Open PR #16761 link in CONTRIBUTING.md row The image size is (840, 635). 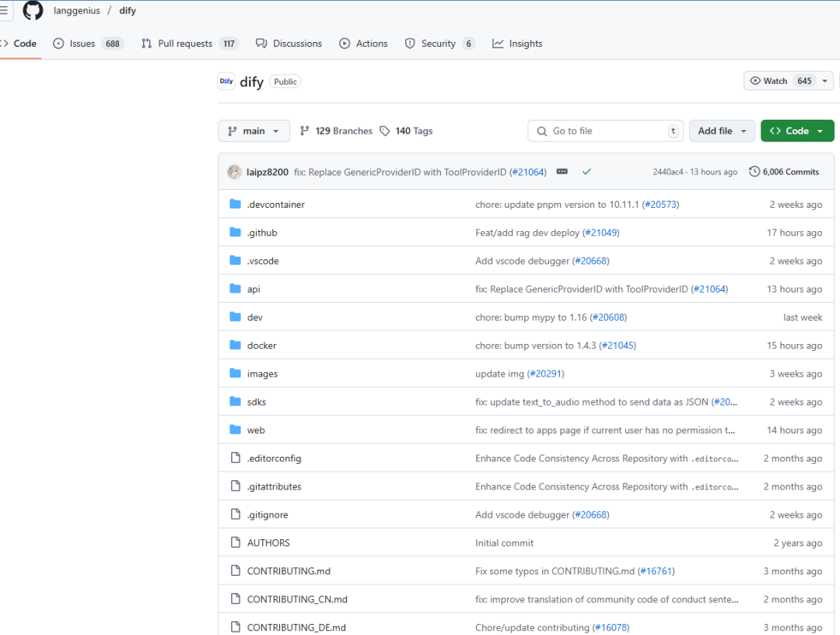[x=656, y=571]
